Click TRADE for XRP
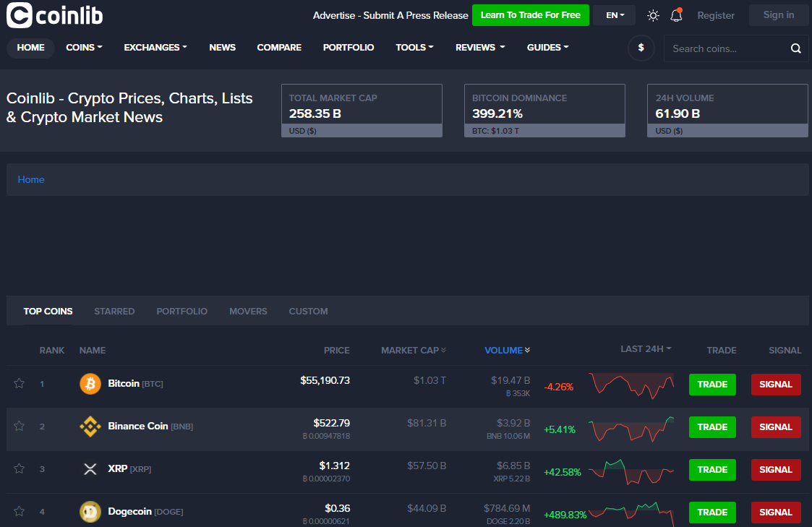 pyautogui.click(x=712, y=470)
